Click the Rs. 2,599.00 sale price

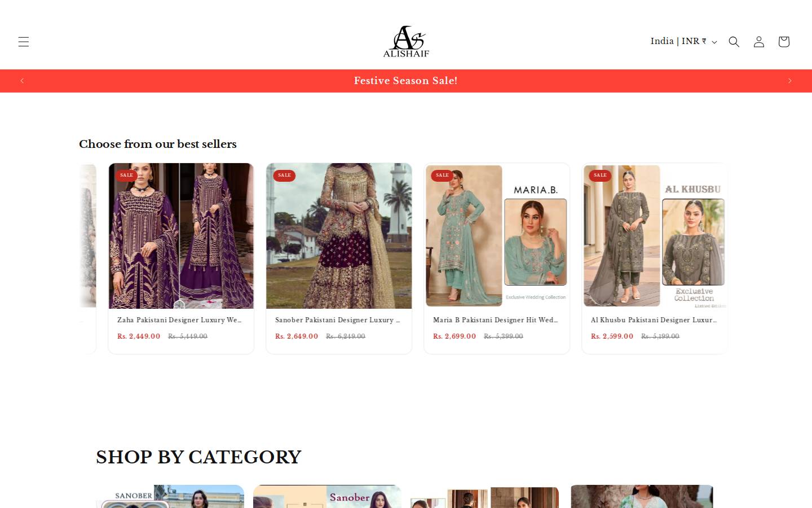pos(612,336)
